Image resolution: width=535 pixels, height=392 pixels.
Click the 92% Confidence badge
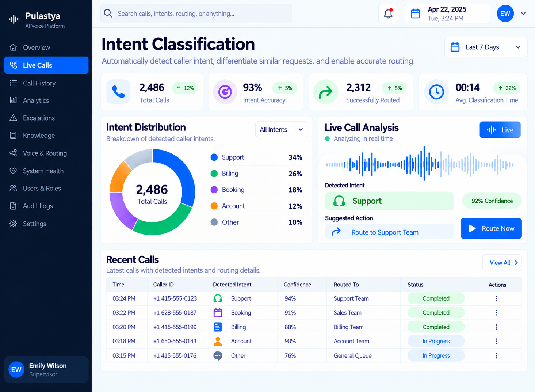(x=492, y=201)
